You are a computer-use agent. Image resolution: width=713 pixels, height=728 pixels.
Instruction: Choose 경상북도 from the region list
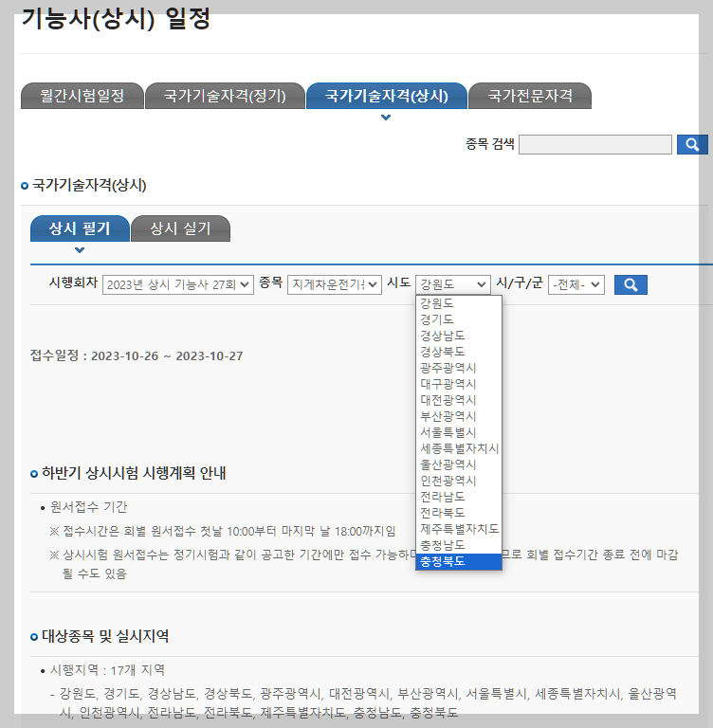tap(459, 352)
